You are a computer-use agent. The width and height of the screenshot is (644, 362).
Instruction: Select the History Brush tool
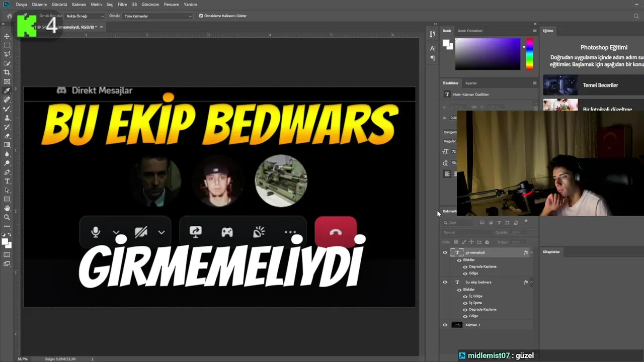pyautogui.click(x=7, y=127)
